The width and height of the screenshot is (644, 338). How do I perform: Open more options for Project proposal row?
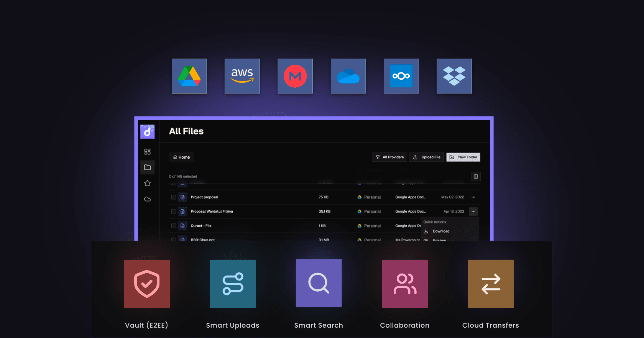coord(473,197)
